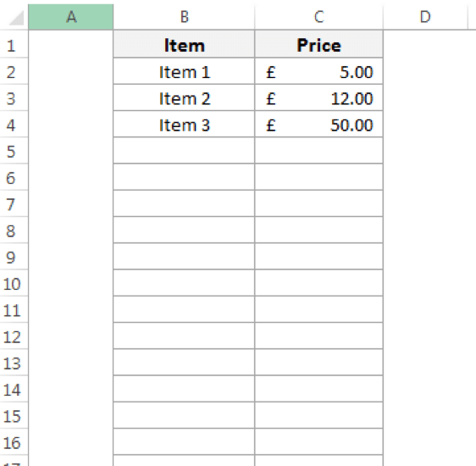This screenshot has height=466, width=476.
Task: Select column B header
Action: (184, 17)
